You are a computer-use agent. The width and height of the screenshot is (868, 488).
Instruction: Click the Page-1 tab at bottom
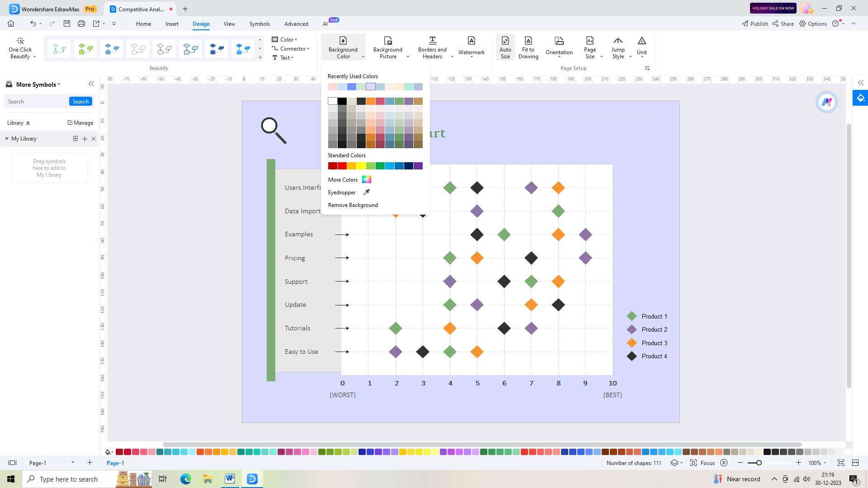pos(114,462)
